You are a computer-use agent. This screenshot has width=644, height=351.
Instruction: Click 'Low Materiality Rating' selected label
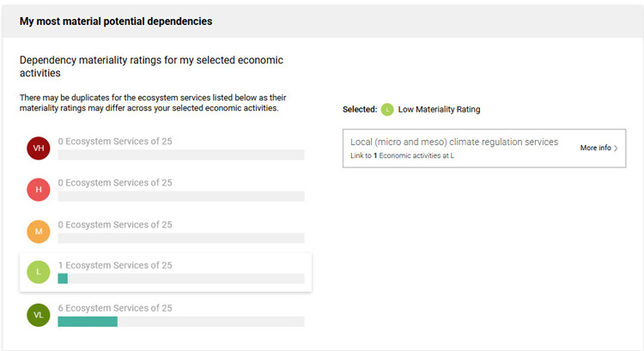(439, 109)
